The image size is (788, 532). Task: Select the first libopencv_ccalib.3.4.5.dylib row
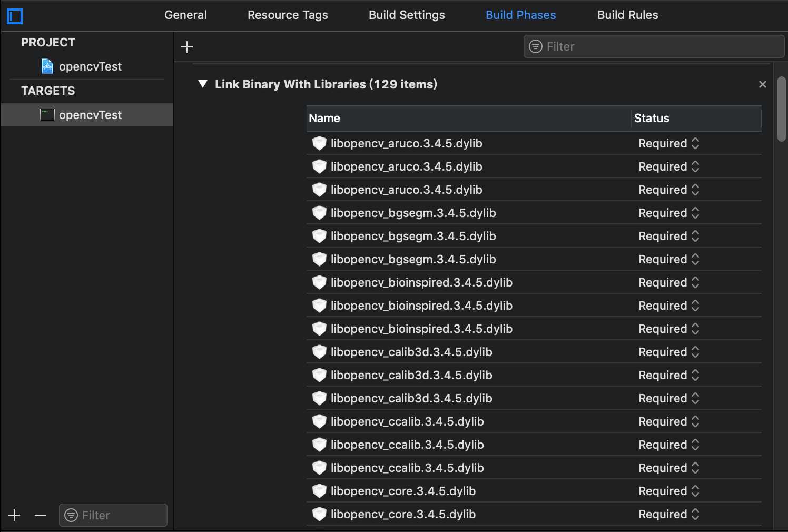point(534,421)
